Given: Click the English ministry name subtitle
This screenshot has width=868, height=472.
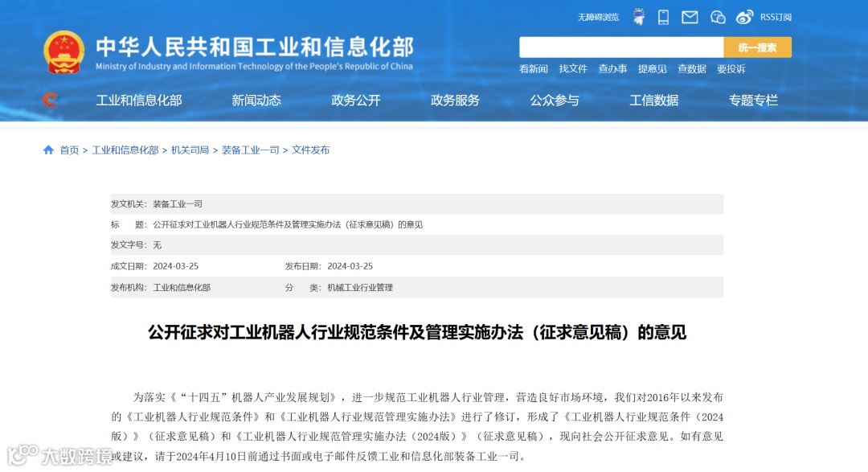Looking at the screenshot, I should click(x=254, y=67).
